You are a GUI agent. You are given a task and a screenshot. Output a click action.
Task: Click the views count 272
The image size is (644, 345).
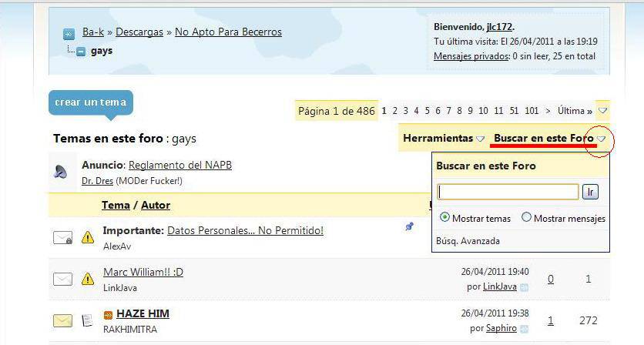588,320
